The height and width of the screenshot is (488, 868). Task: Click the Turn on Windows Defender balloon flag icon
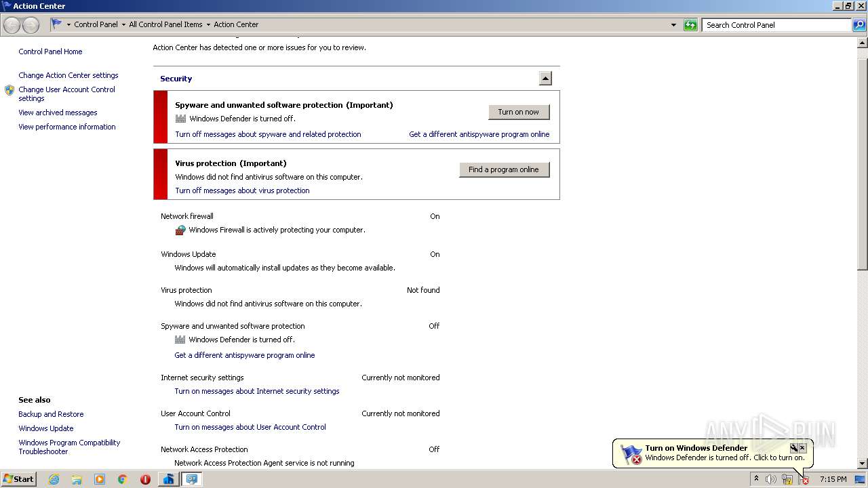[x=631, y=453]
